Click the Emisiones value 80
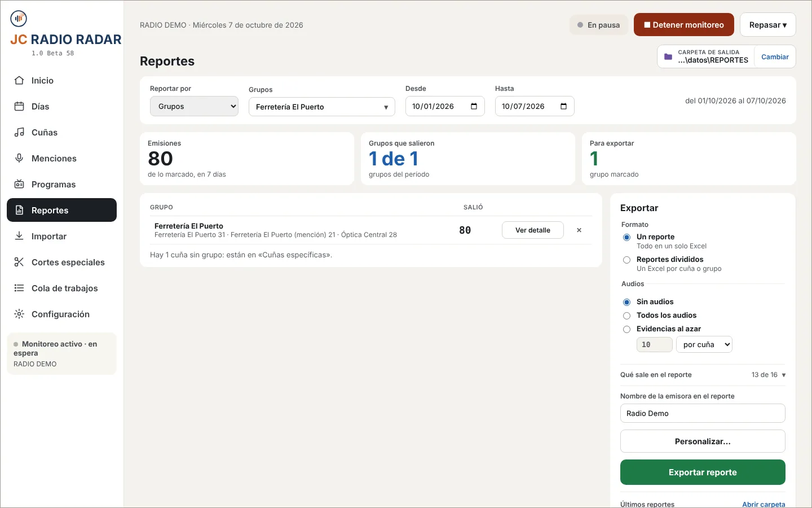The image size is (812, 508). [160, 159]
